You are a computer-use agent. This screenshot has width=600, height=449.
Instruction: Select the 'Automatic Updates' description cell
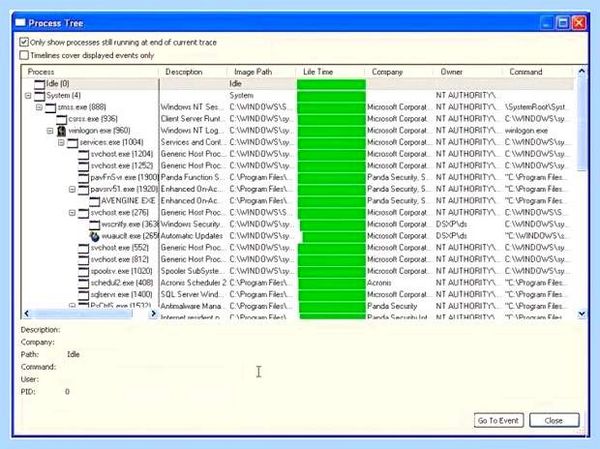192,236
